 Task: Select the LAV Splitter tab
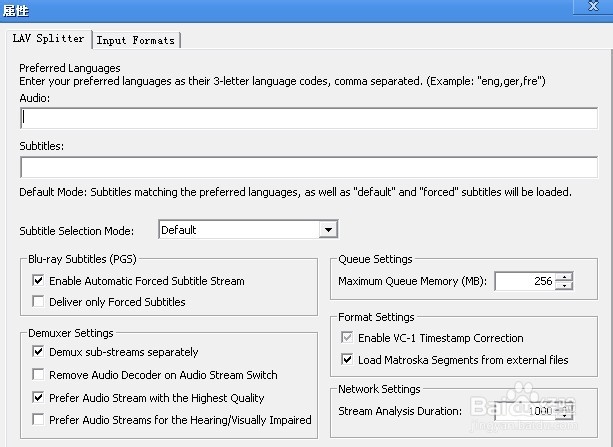click(x=48, y=39)
